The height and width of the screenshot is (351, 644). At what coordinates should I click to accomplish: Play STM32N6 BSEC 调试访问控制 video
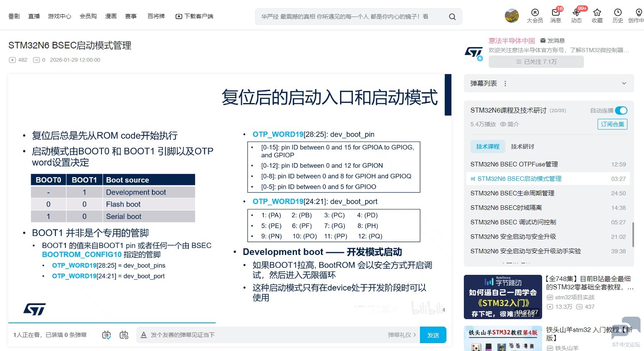(x=548, y=222)
